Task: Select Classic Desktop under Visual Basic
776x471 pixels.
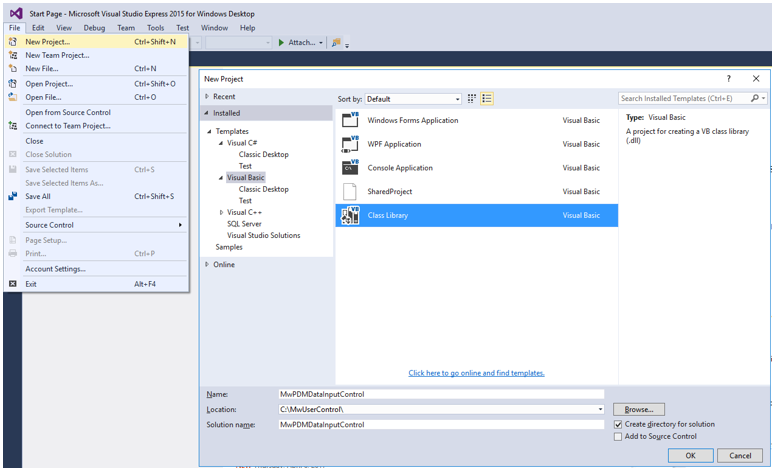Action: coord(264,189)
